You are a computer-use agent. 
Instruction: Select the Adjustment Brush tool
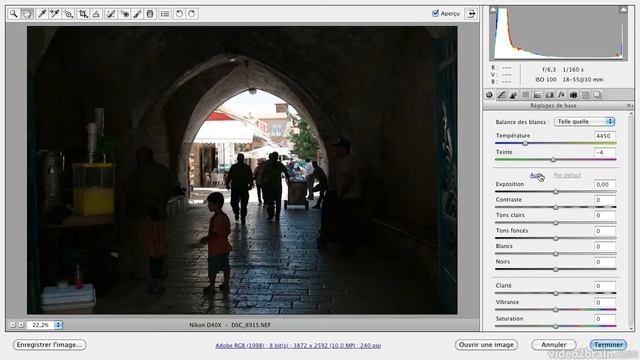click(137, 14)
